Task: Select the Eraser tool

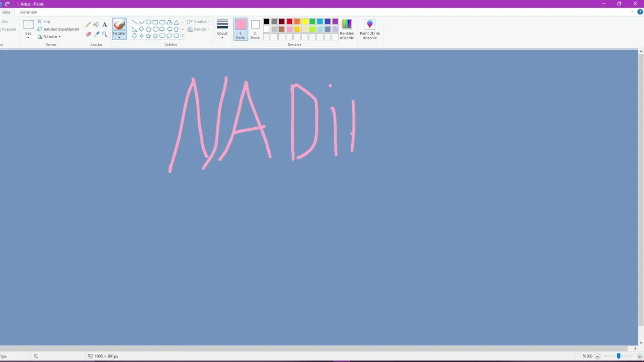Action: (89, 34)
